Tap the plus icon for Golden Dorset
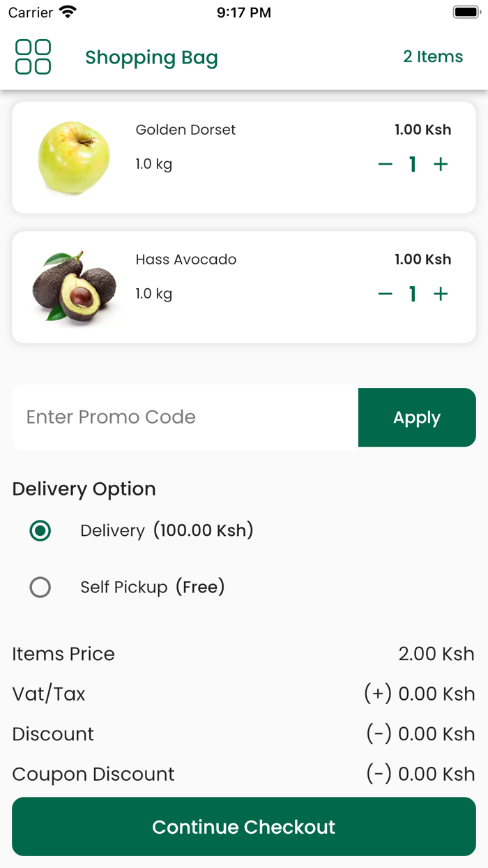Viewport: 488px width, 868px height. click(x=441, y=164)
